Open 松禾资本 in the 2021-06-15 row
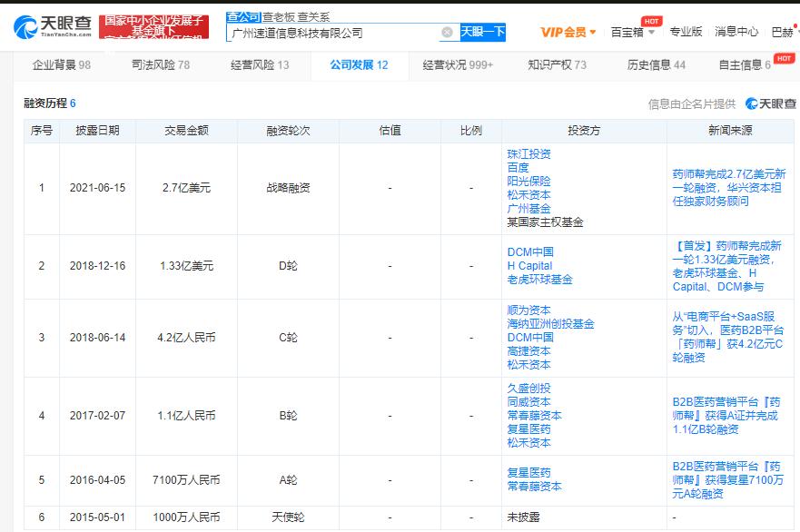 pos(528,195)
